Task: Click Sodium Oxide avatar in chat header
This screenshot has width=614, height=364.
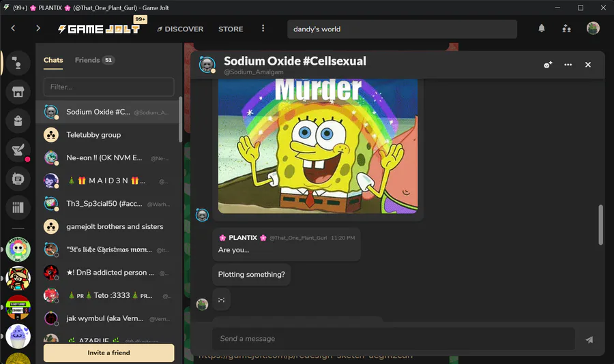Action: pyautogui.click(x=207, y=65)
